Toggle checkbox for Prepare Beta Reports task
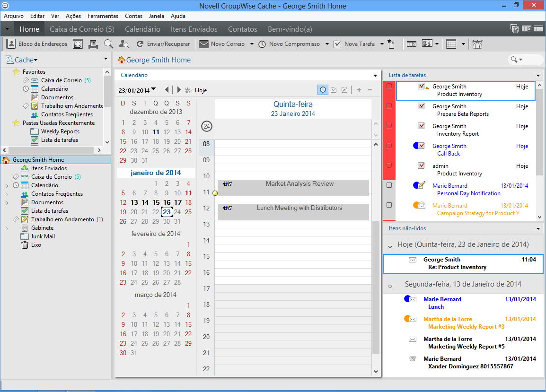Viewport: 546px width, 392px height. (389, 105)
